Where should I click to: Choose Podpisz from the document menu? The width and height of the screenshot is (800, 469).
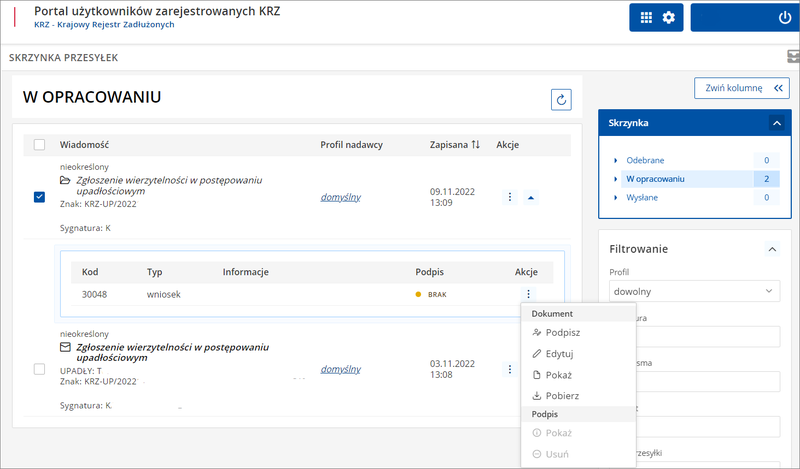pos(564,332)
